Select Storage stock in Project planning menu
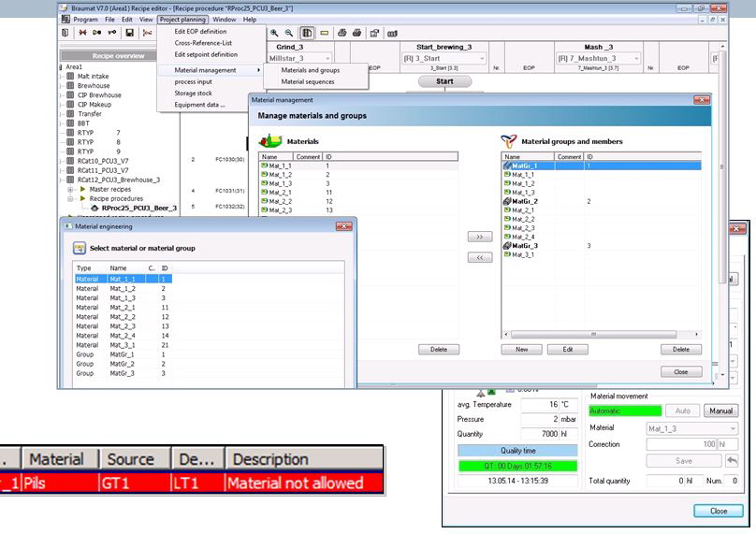The image size is (756, 534). click(x=194, y=94)
